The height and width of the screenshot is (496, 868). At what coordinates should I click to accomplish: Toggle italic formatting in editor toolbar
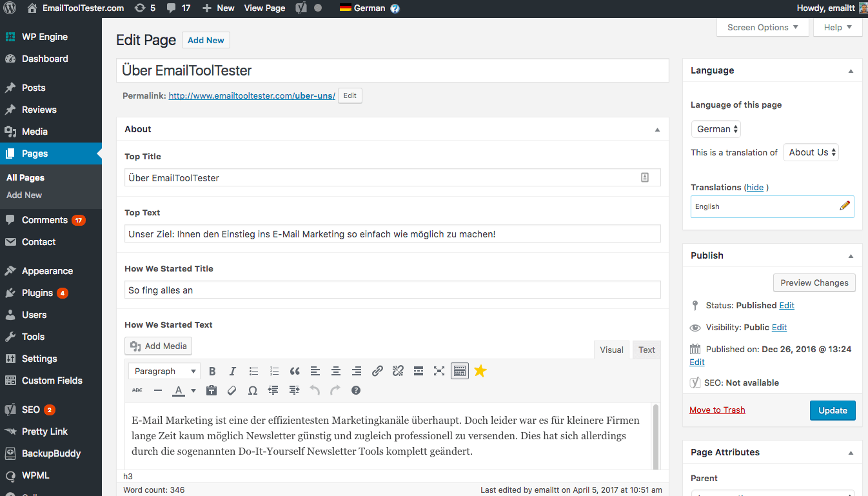[x=233, y=371]
